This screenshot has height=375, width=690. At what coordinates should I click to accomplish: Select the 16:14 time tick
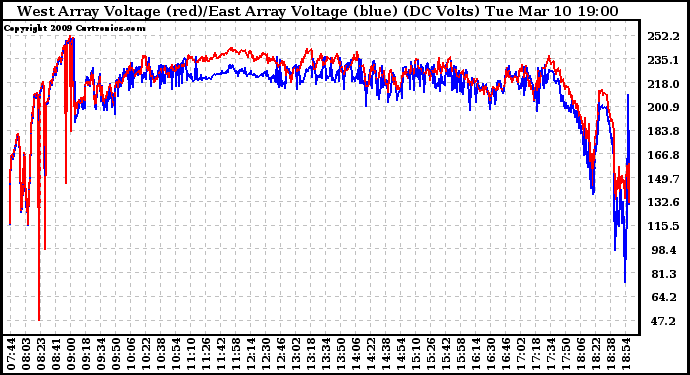(x=475, y=354)
